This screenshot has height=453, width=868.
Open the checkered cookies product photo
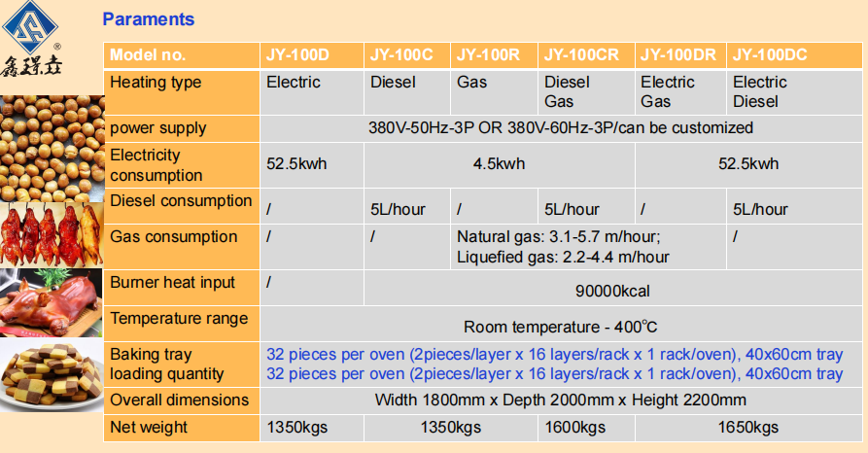click(52, 374)
